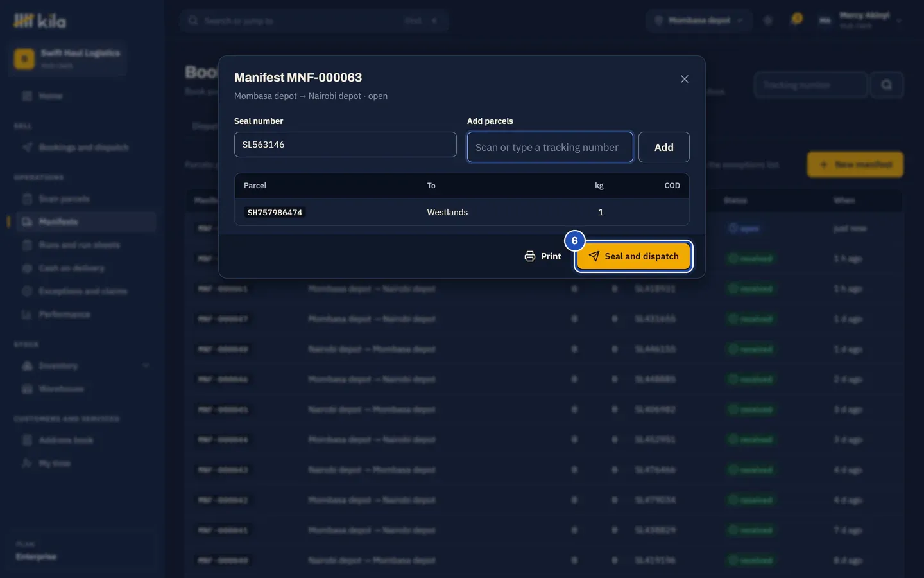Screen dimensions: 924x578
Task: Focus the scan or type tracking number field
Action: [x=550, y=147]
